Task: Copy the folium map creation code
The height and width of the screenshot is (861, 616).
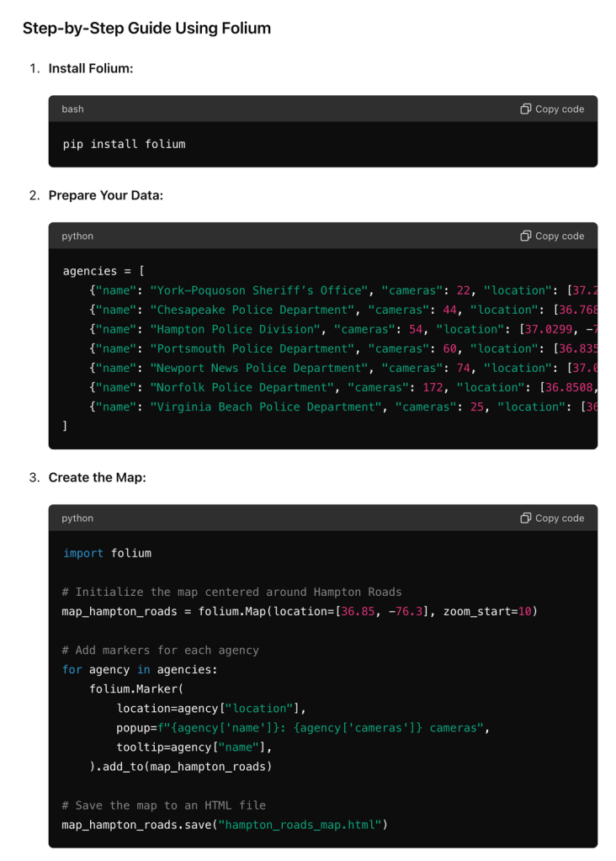Action: click(552, 518)
